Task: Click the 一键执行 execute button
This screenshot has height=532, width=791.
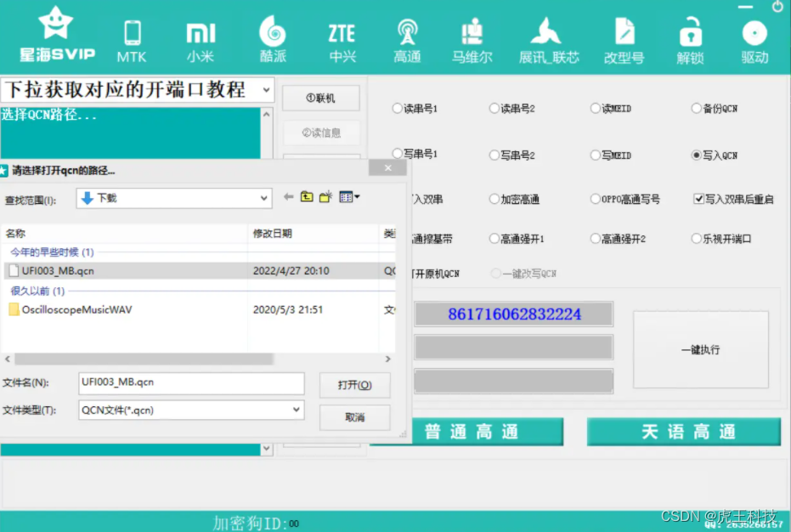Action: pos(701,349)
